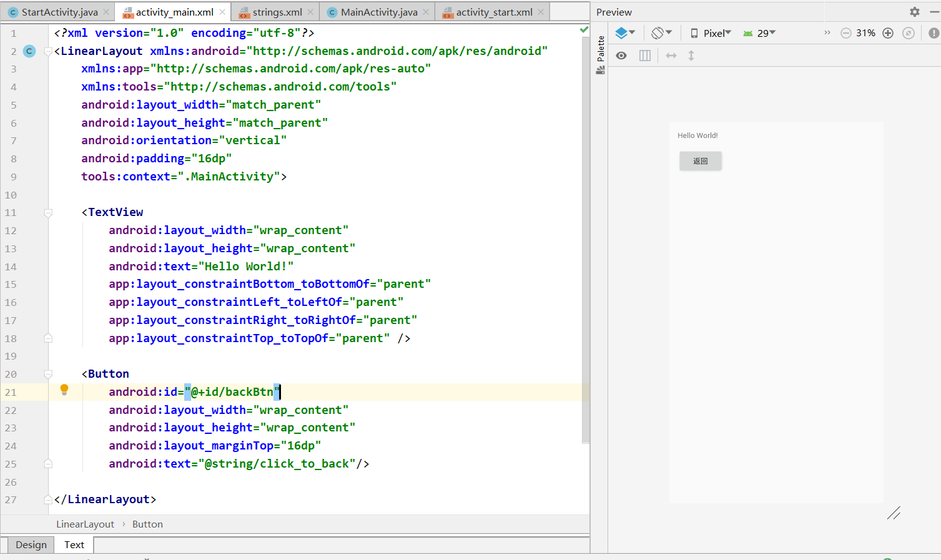Click the Preview panel title
The width and height of the screenshot is (941, 560).
(614, 12)
